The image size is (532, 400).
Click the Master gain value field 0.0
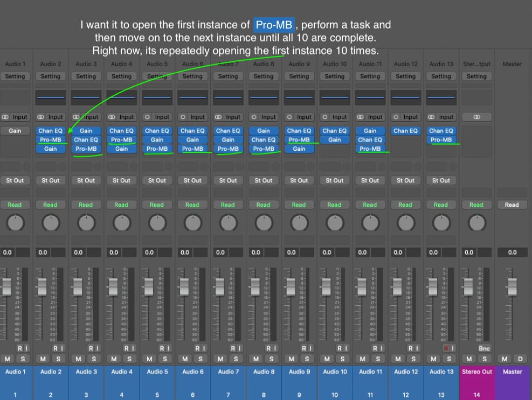(x=512, y=252)
